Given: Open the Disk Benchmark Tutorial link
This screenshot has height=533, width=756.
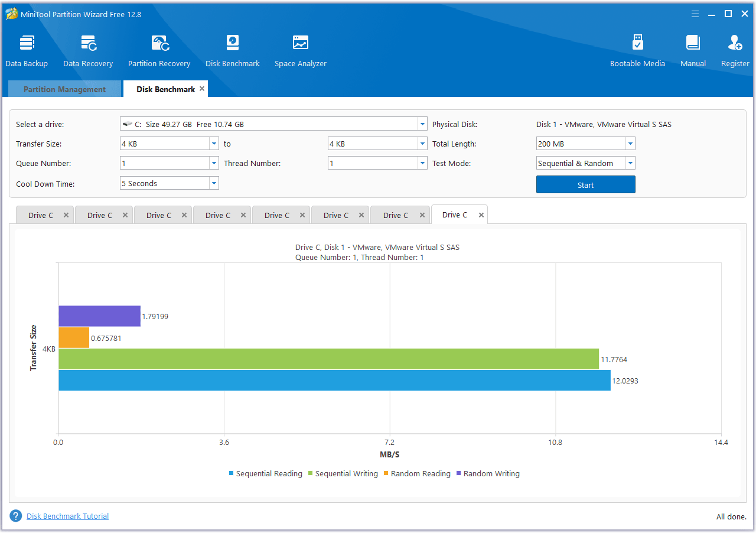Looking at the screenshot, I should coord(67,516).
